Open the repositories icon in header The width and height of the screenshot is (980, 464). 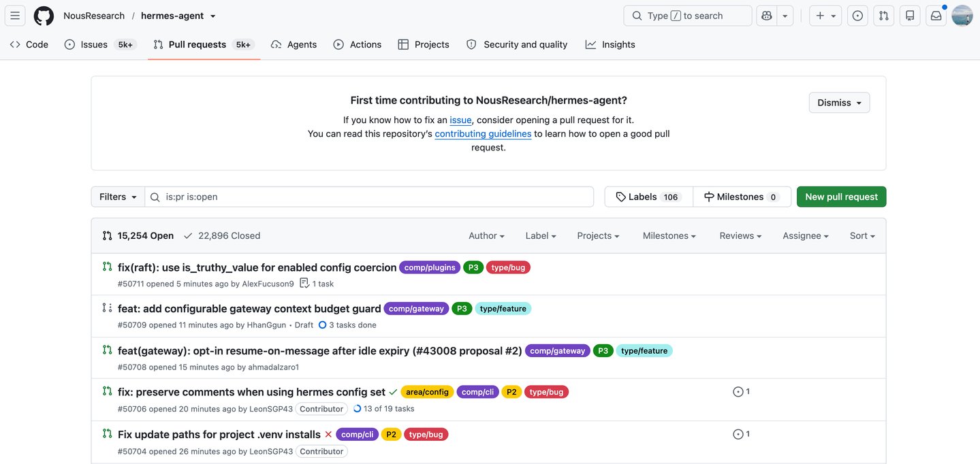point(910,16)
